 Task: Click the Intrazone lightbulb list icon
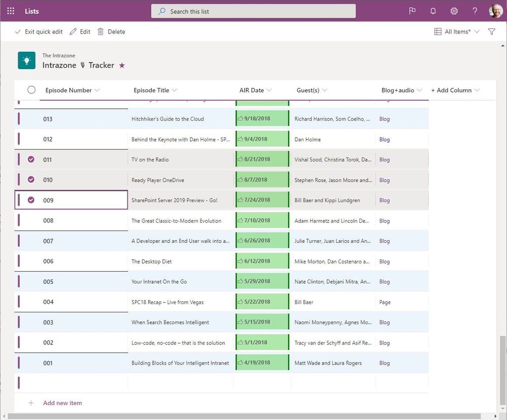(x=26, y=60)
